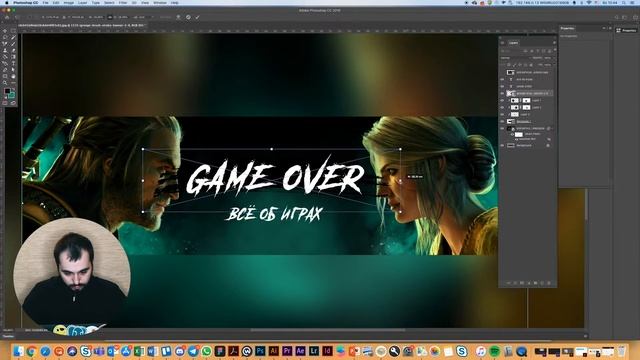640x360 pixels.
Task: Switch to the Properties panel tab
Action: point(567,28)
